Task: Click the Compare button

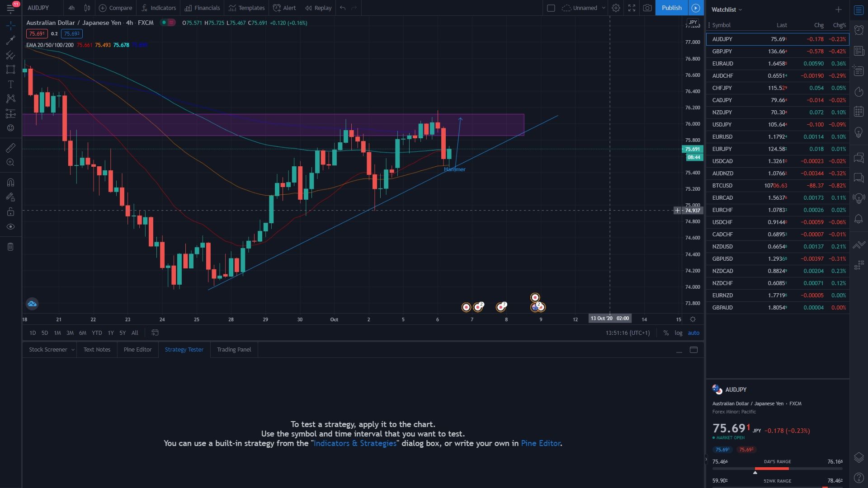Action: pyautogui.click(x=115, y=8)
